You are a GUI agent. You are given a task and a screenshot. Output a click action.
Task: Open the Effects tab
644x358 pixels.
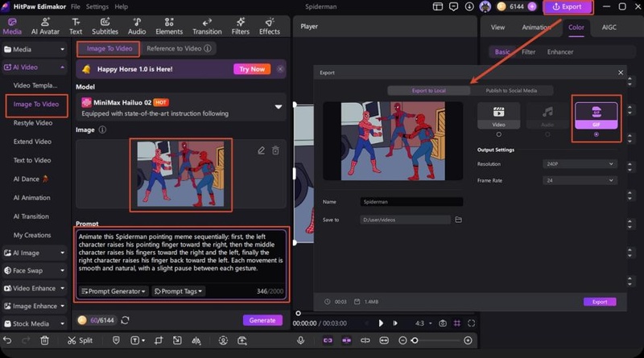[270, 27]
